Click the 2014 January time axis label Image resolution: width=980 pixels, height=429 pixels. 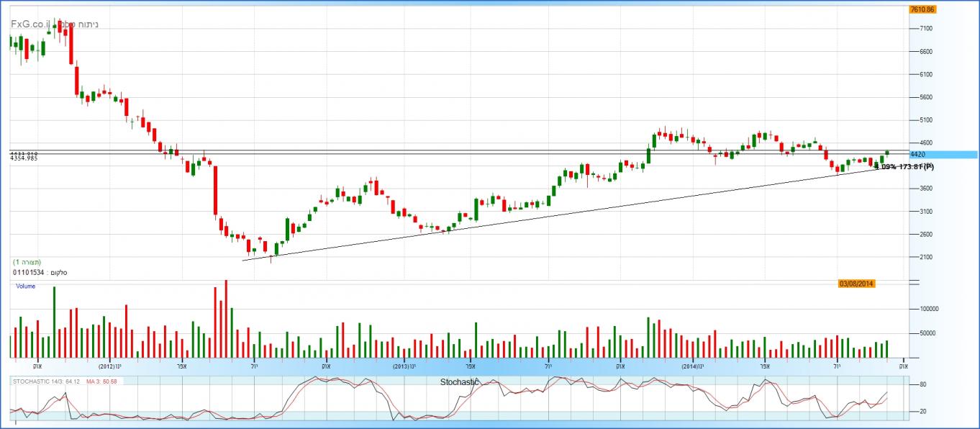(692, 366)
